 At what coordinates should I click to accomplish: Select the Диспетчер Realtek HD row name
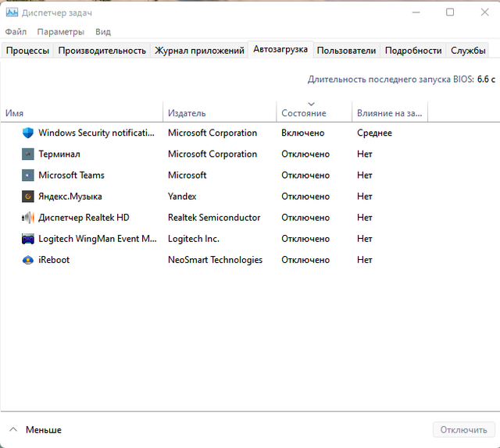click(84, 217)
